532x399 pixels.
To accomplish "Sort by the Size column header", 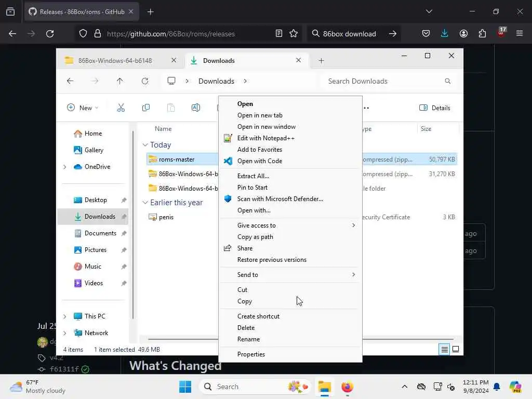I will click(426, 129).
